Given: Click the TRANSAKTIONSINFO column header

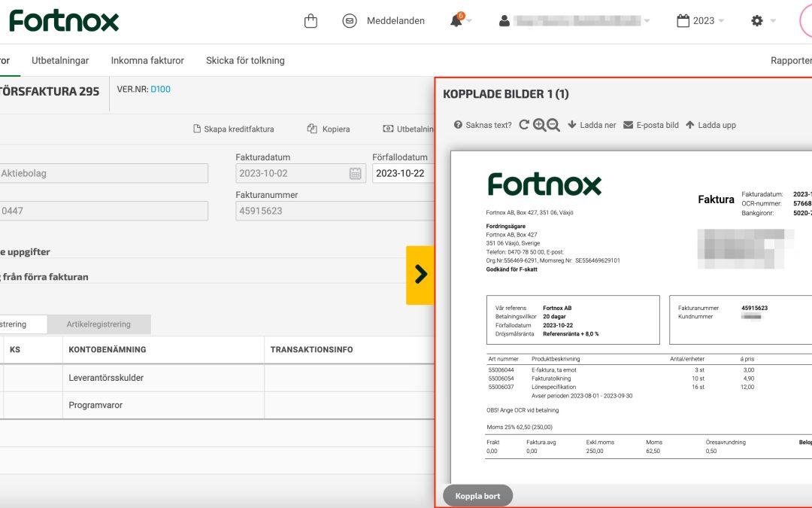Looking at the screenshot, I should (312, 350).
